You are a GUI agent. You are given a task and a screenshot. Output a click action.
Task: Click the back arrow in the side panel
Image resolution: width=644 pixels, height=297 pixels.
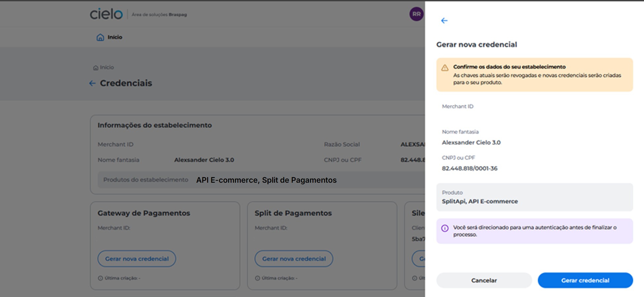pyautogui.click(x=444, y=21)
